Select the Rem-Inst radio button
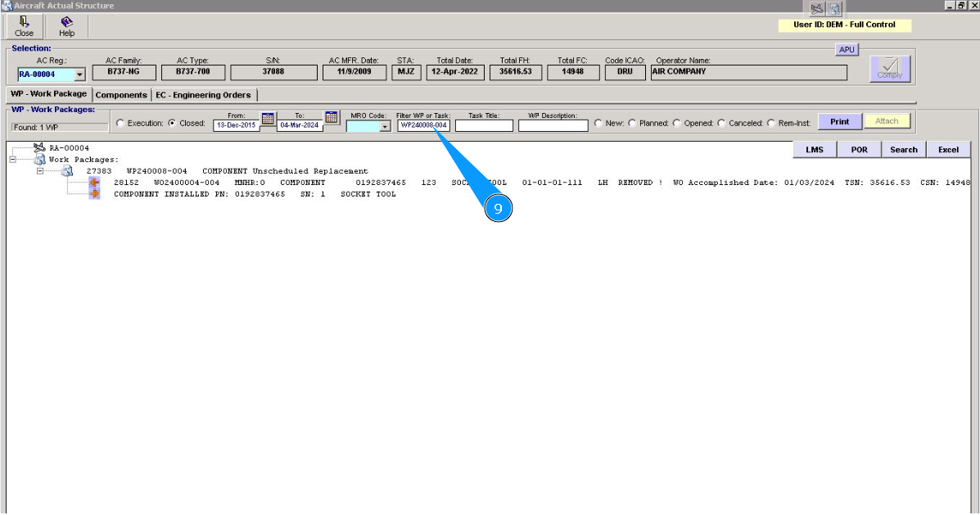Image resolution: width=980 pixels, height=515 pixels. [770, 123]
